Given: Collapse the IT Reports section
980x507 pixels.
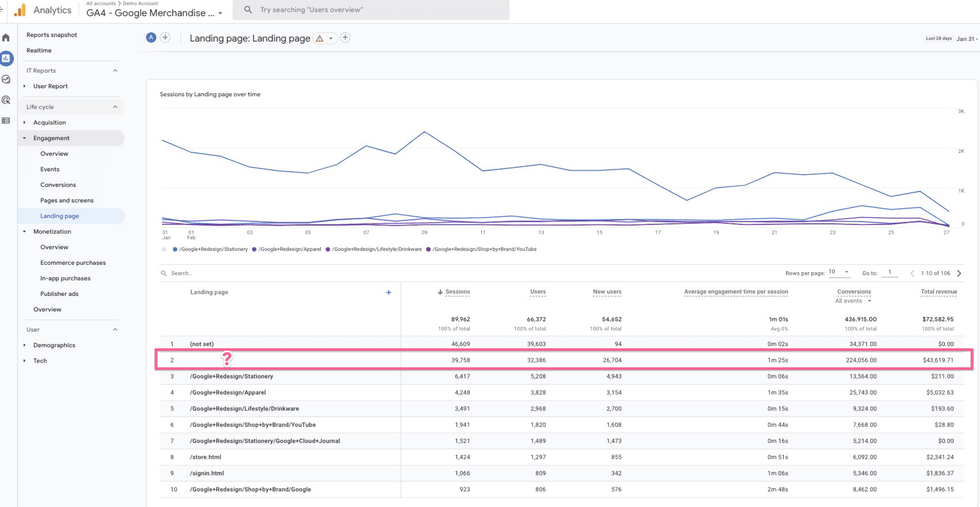Looking at the screenshot, I should point(115,70).
